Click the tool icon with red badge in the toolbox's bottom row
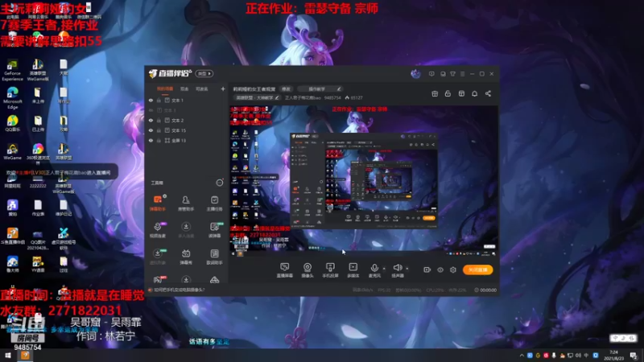This screenshot has height=362, width=644. coord(158,279)
